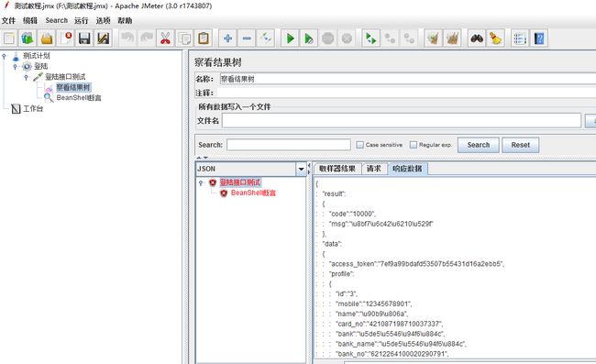Image resolution: width=596 pixels, height=364 pixels.
Task: Expand all nodes with plus icon
Action: [x=228, y=39]
